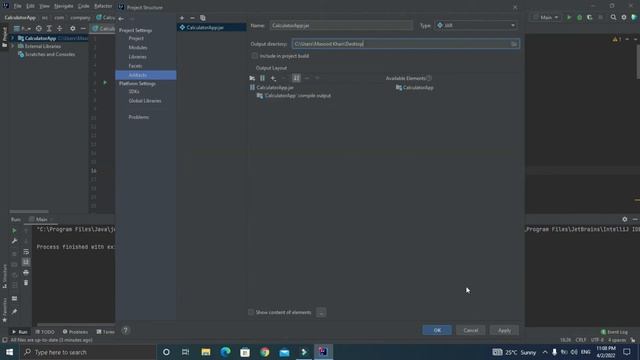
Task: Select Modules under Project Settings
Action: (138, 47)
